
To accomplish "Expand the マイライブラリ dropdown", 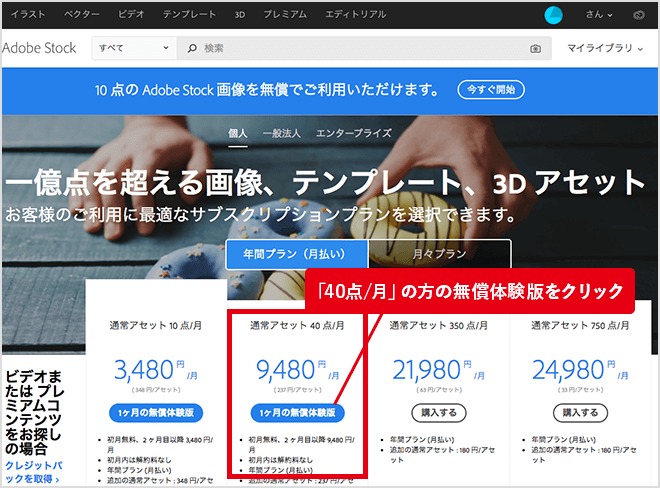I will [606, 48].
